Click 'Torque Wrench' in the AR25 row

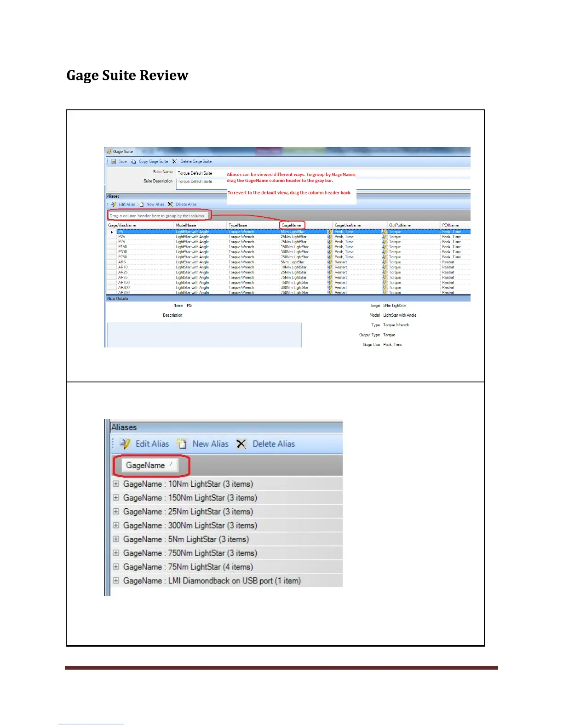point(241,272)
